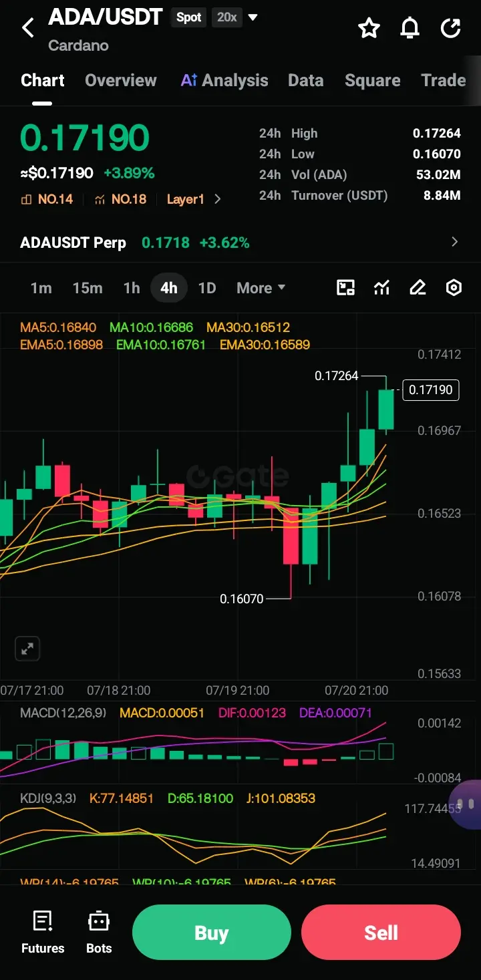Screen dimensions: 481x980
Task: Tap the +3.89% change percentage
Action: click(x=129, y=173)
